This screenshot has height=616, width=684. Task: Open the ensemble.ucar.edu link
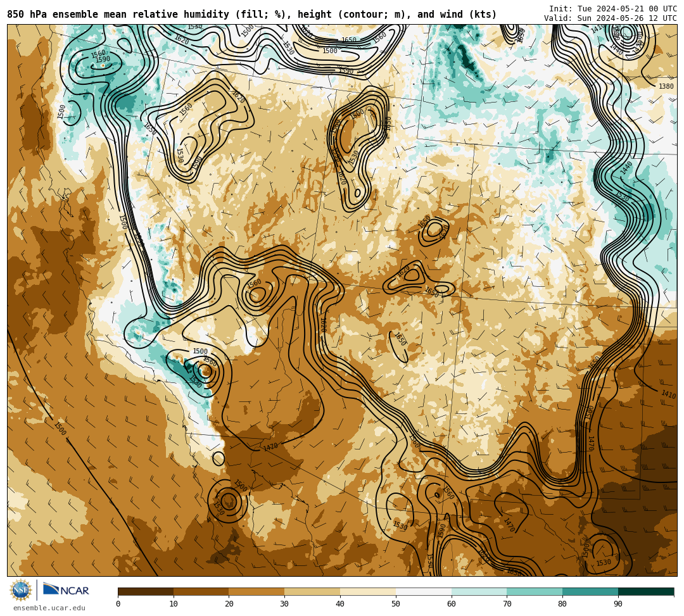(x=49, y=608)
